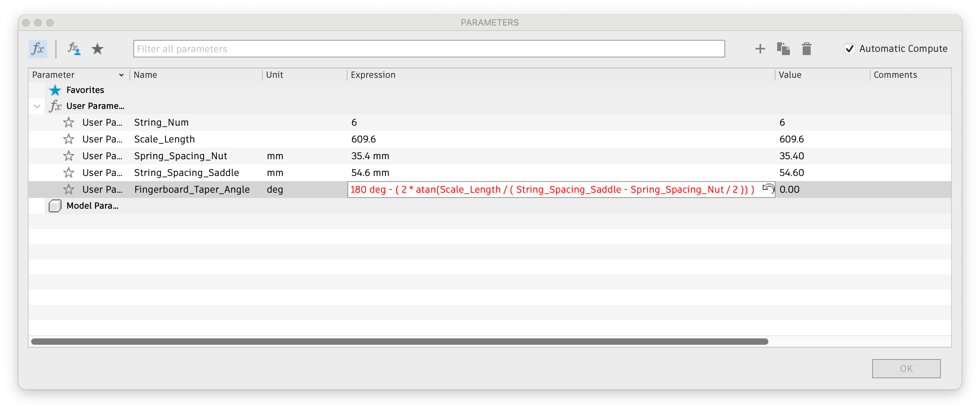Focus the Filter all parameters field
The height and width of the screenshot is (411, 980).
point(429,49)
